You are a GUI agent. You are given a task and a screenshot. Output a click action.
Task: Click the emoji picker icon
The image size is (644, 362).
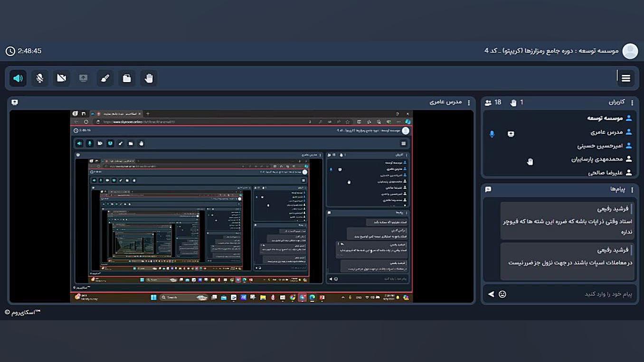(x=502, y=294)
